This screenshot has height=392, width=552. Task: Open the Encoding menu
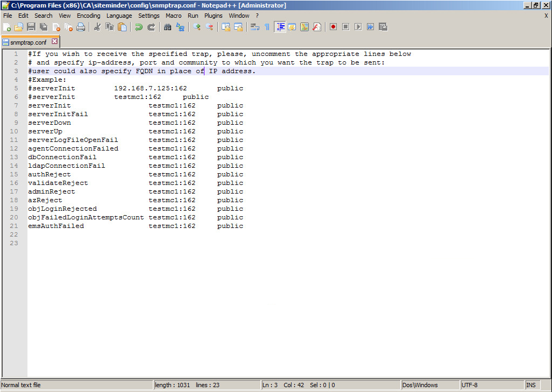pyautogui.click(x=88, y=16)
